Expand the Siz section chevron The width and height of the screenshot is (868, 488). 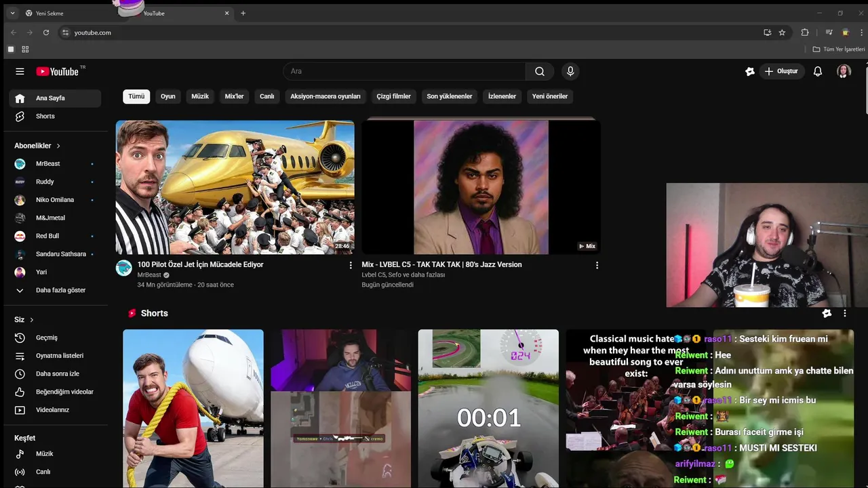[31, 320]
